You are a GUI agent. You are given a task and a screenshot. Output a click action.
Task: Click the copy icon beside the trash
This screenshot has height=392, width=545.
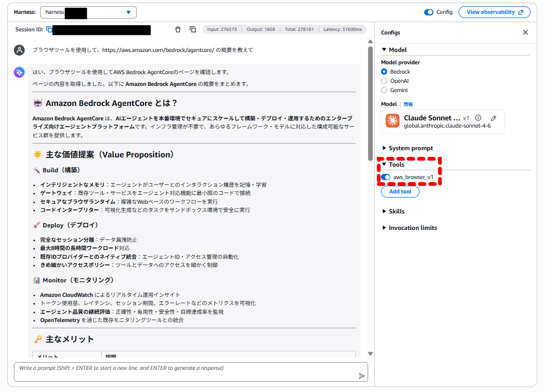(x=193, y=30)
